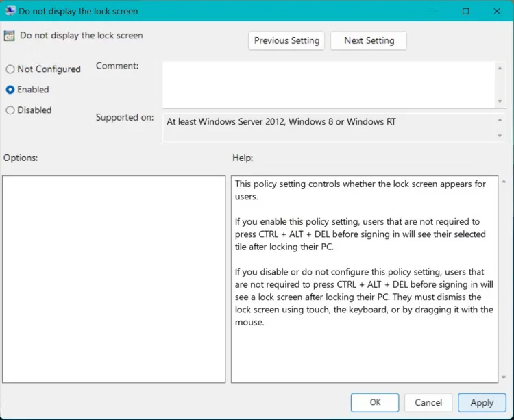Select the Enabled radio button
The height and width of the screenshot is (420, 514).
pos(10,90)
